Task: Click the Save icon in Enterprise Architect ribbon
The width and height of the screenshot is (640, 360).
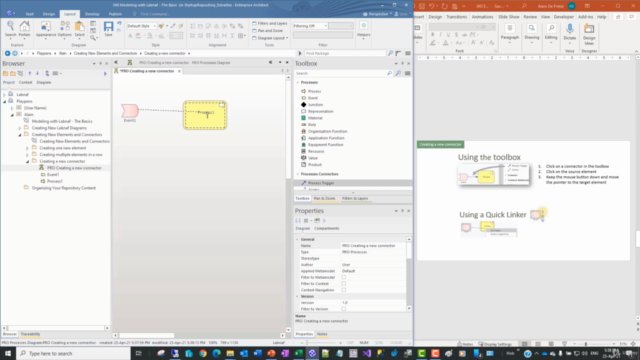Action: point(108,29)
